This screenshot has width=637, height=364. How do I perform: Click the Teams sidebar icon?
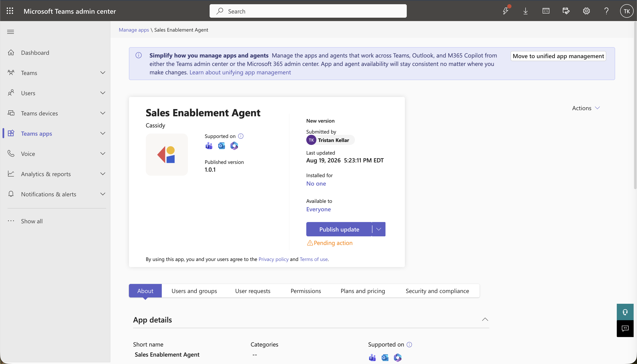(11, 73)
